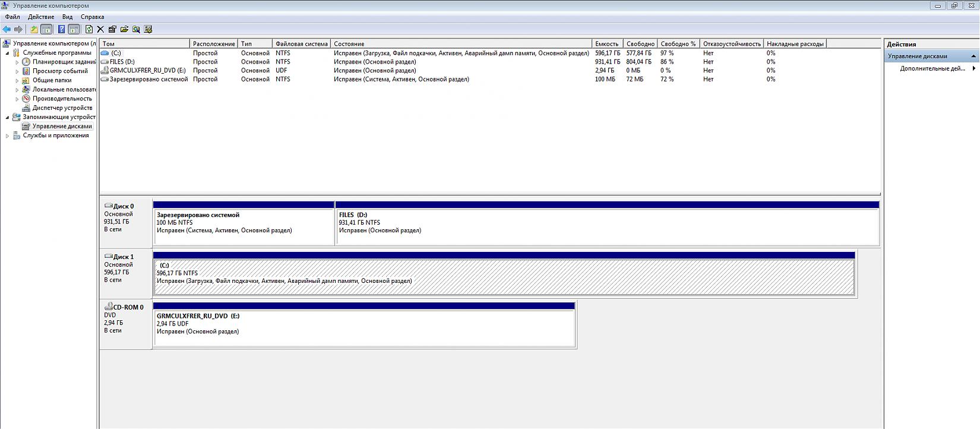Image resolution: width=980 pixels, height=429 pixels.
Task: Click the Properties toolbar icon
Action: point(112,29)
